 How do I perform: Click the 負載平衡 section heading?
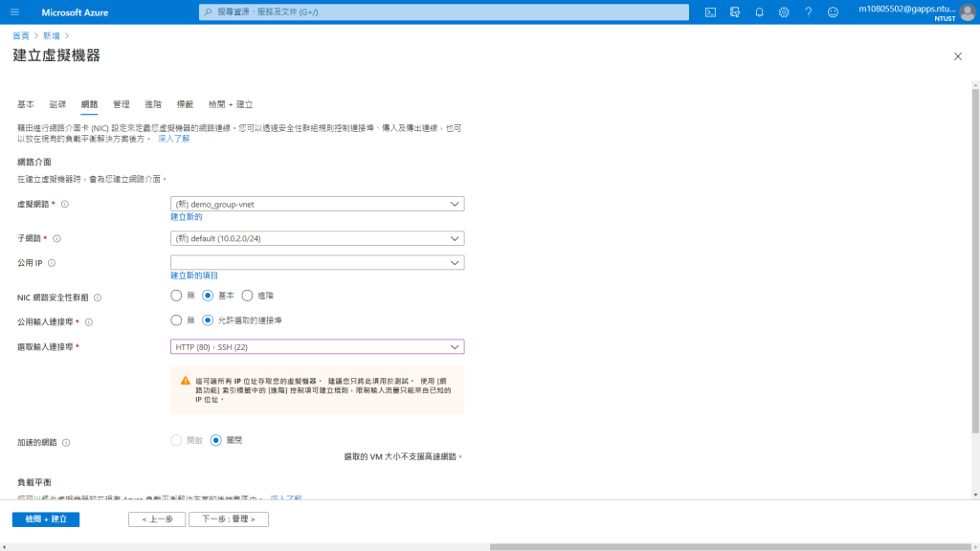[x=34, y=482]
